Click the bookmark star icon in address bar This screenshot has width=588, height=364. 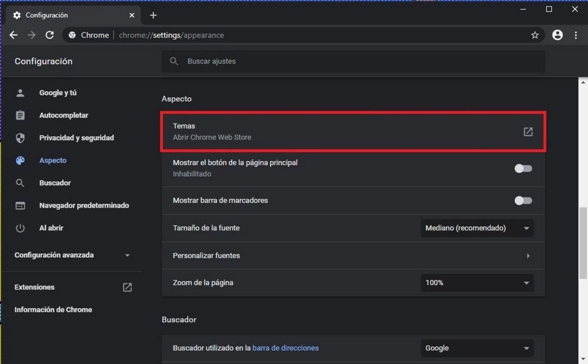tap(535, 35)
